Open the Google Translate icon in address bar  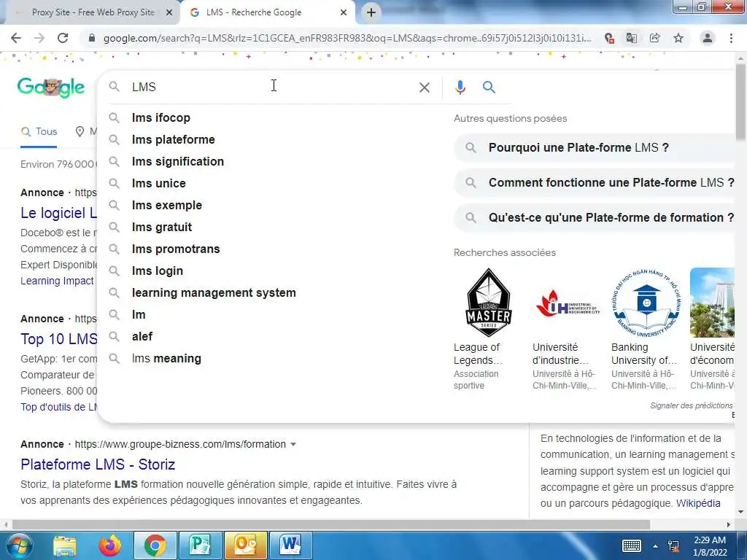[x=632, y=38]
